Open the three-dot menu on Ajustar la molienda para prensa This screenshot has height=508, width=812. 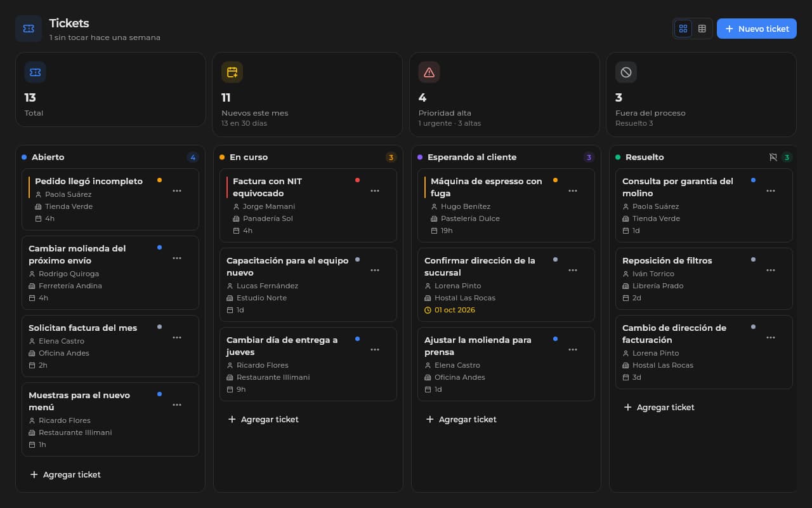[573, 349]
